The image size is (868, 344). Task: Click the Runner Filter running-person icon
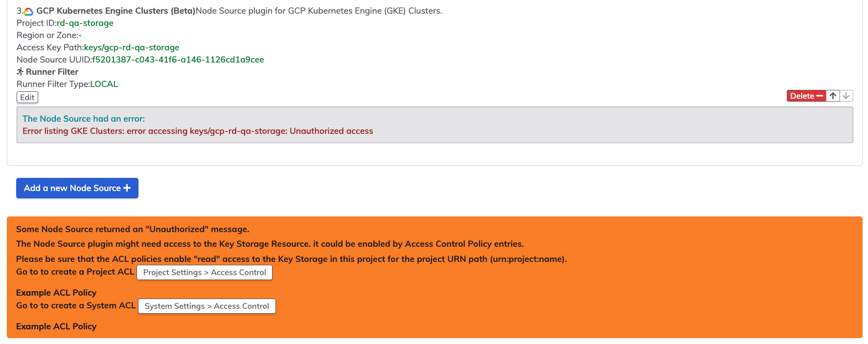(x=20, y=72)
